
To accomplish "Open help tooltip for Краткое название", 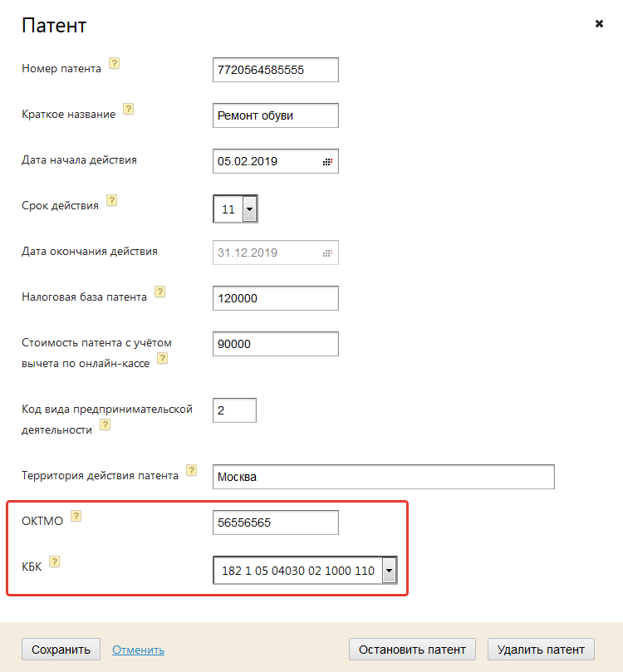I will pyautogui.click(x=129, y=109).
